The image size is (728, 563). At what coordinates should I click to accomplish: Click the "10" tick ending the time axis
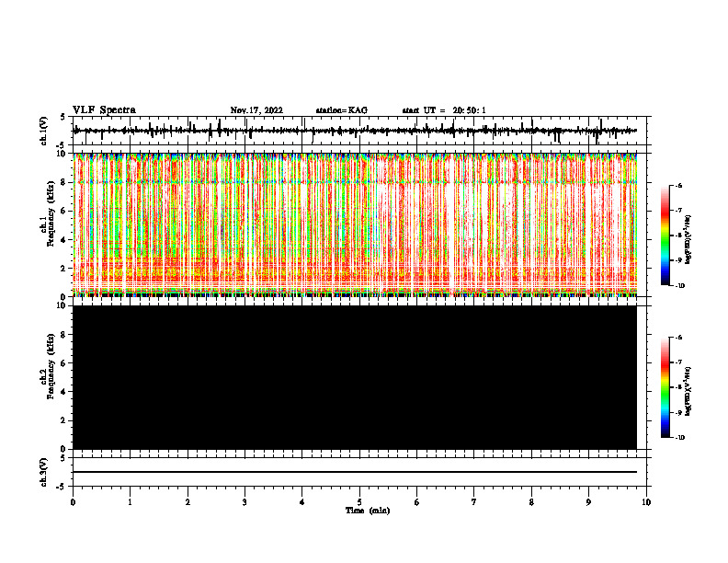646,502
